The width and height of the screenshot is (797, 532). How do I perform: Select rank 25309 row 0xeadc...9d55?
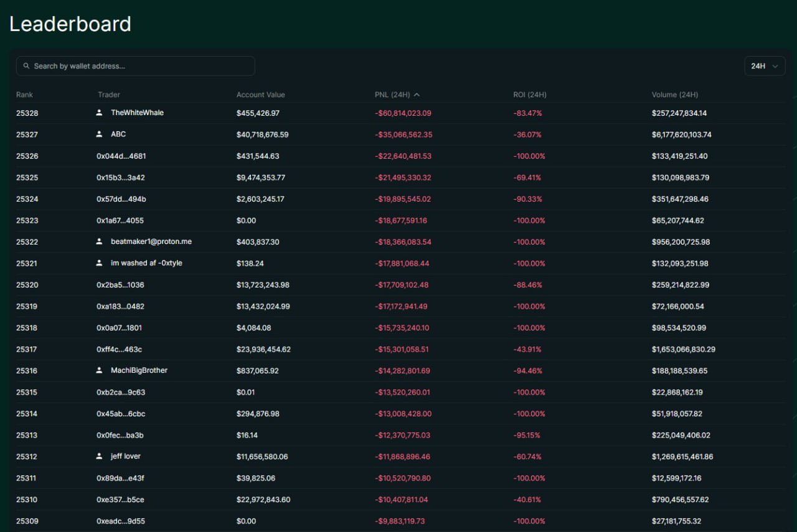pyautogui.click(x=121, y=521)
